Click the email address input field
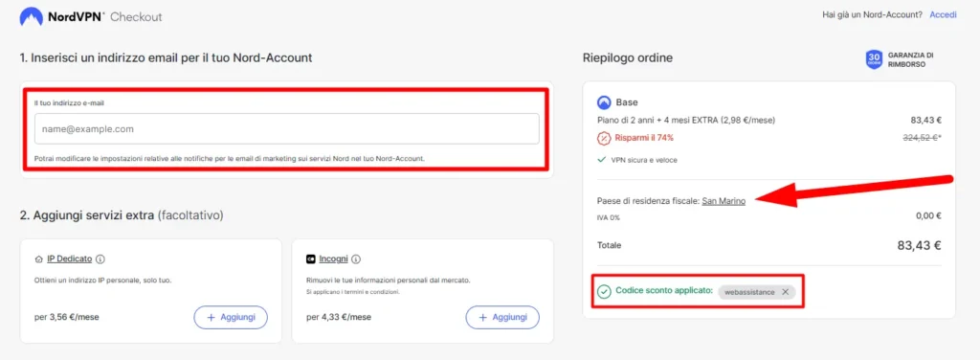 click(x=287, y=128)
